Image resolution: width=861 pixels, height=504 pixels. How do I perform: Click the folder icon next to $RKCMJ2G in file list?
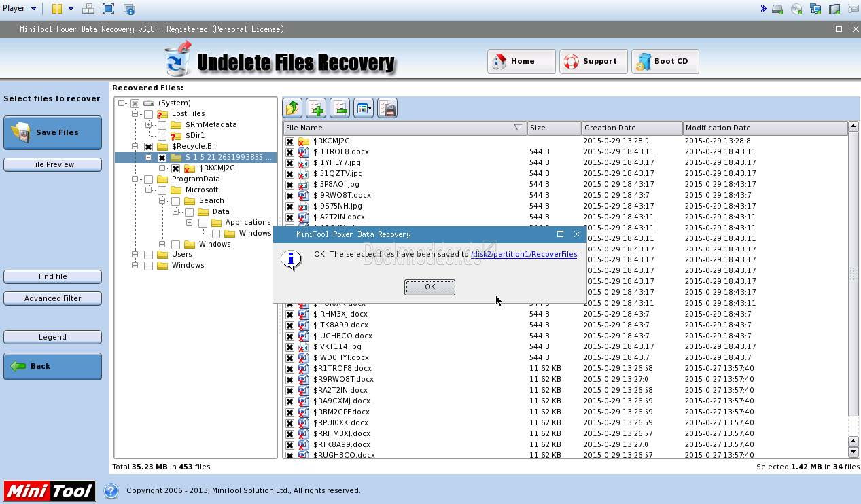coord(304,141)
